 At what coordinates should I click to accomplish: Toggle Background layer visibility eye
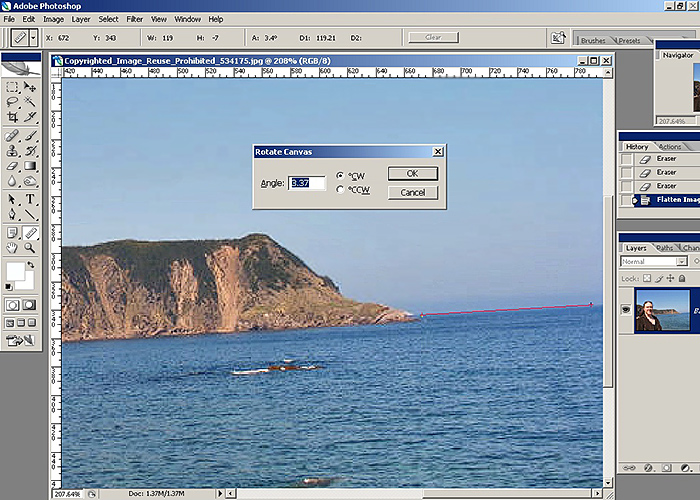pos(626,309)
